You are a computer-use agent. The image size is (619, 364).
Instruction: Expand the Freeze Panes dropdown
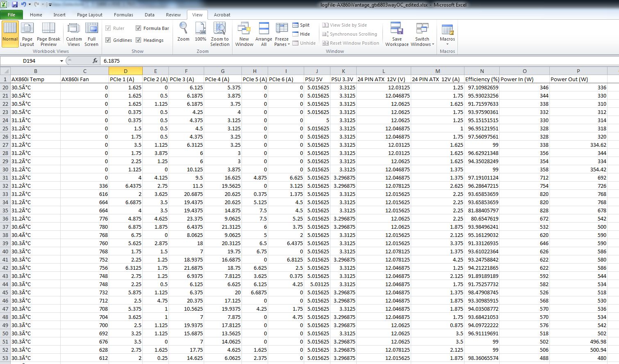[282, 35]
